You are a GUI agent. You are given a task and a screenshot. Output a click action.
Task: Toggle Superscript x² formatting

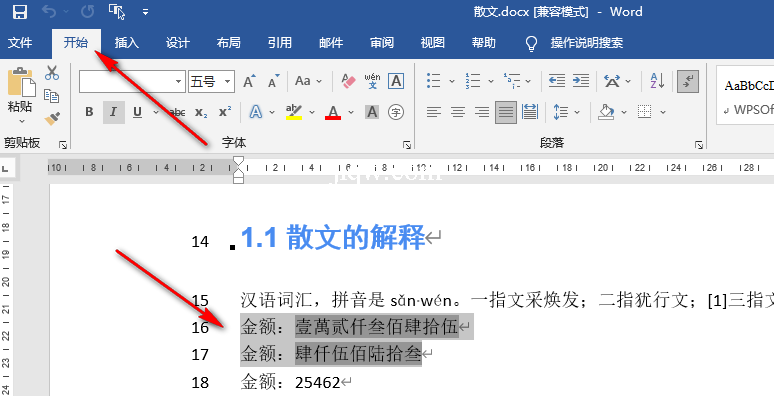coord(225,112)
